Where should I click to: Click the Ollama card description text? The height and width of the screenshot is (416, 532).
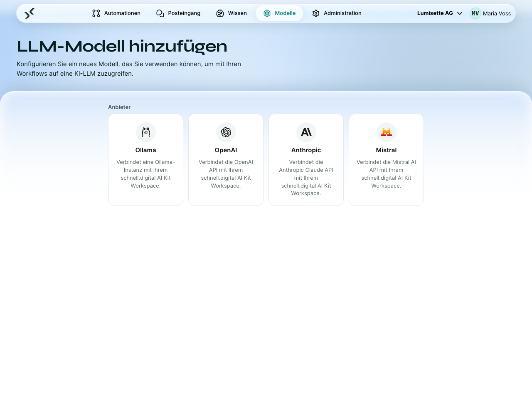click(146, 174)
